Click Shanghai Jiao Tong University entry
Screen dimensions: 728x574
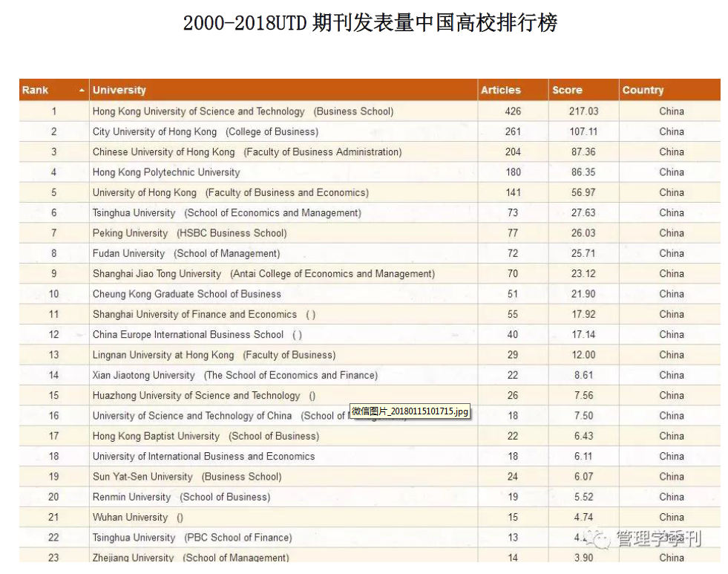263,273
